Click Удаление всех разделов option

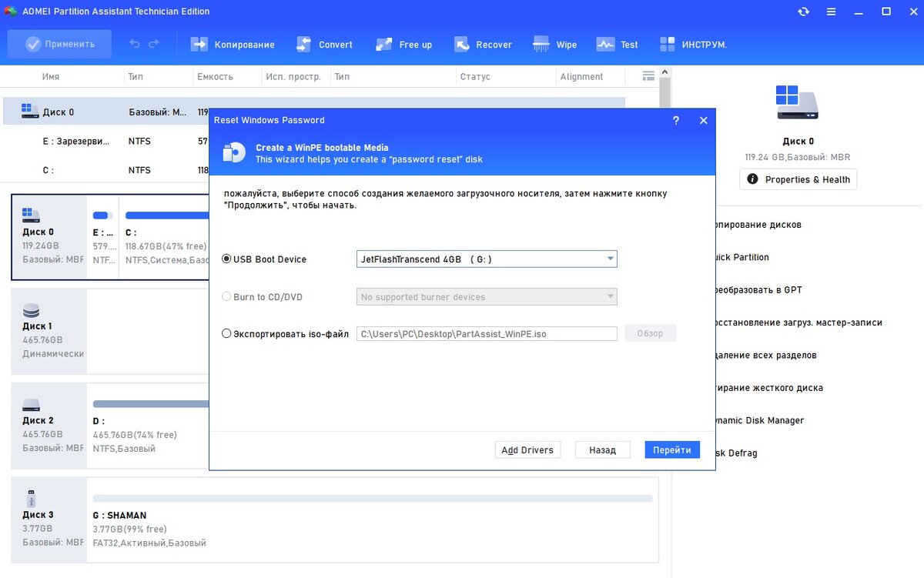pos(765,355)
